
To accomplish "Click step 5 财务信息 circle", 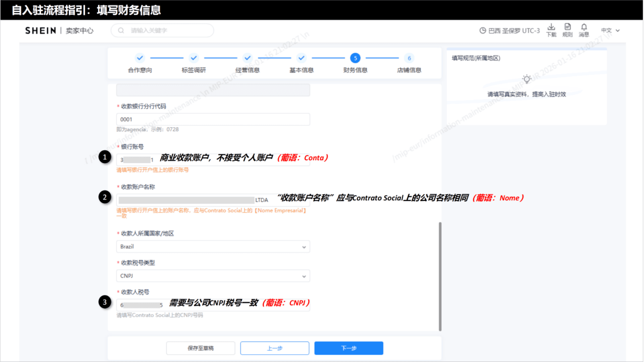I will coord(355,58).
